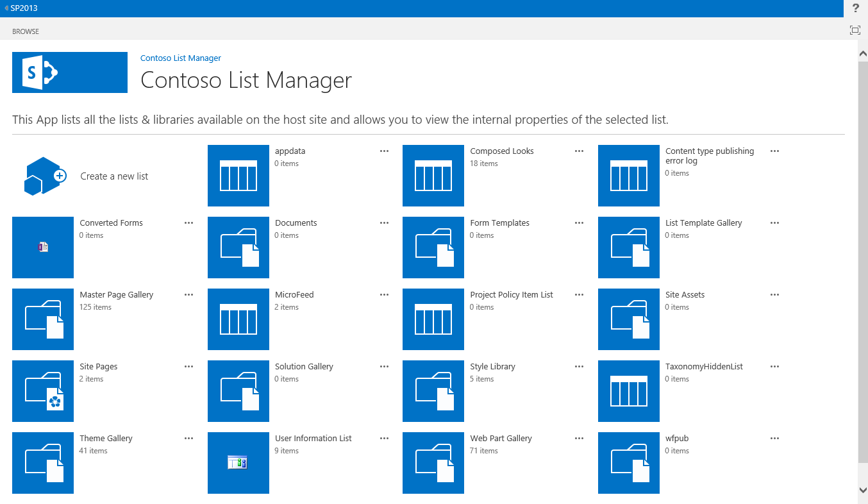Open the Master Page Gallery tile icon
The width and height of the screenshot is (868, 504).
[43, 319]
